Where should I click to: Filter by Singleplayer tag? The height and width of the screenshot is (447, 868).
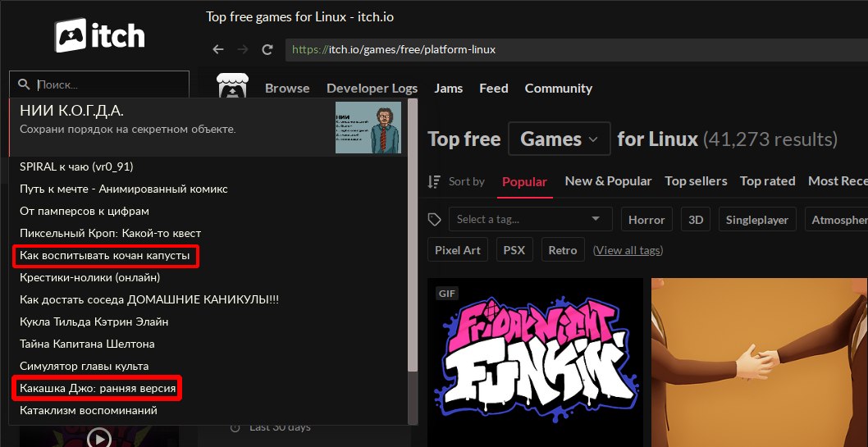pyautogui.click(x=757, y=219)
